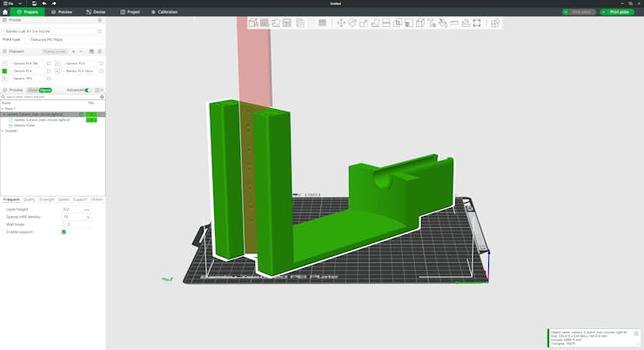Select the Color painting bucket tool
This screenshot has width=644, height=350.
point(443,23)
